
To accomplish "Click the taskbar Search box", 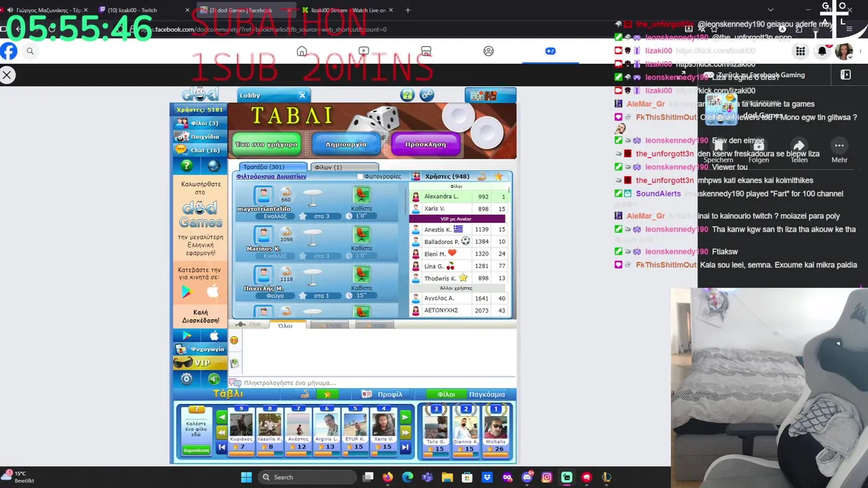I will pos(307,477).
